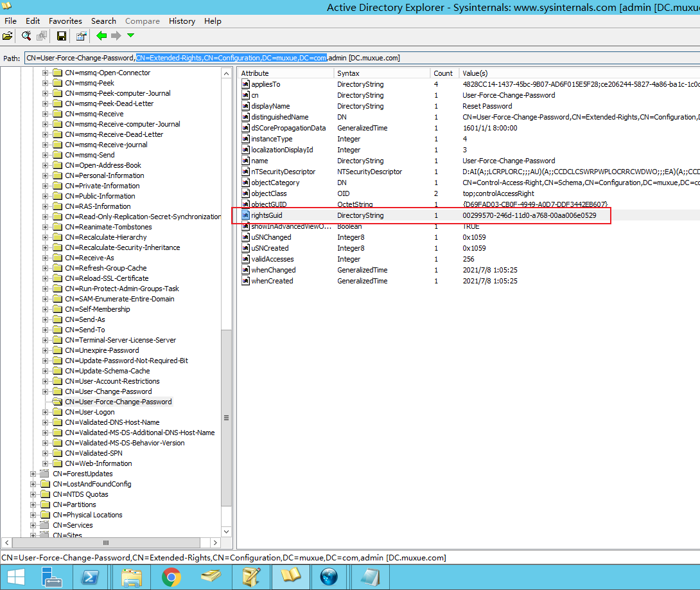Go back using the green left arrow
The image size is (700, 590).
[101, 36]
